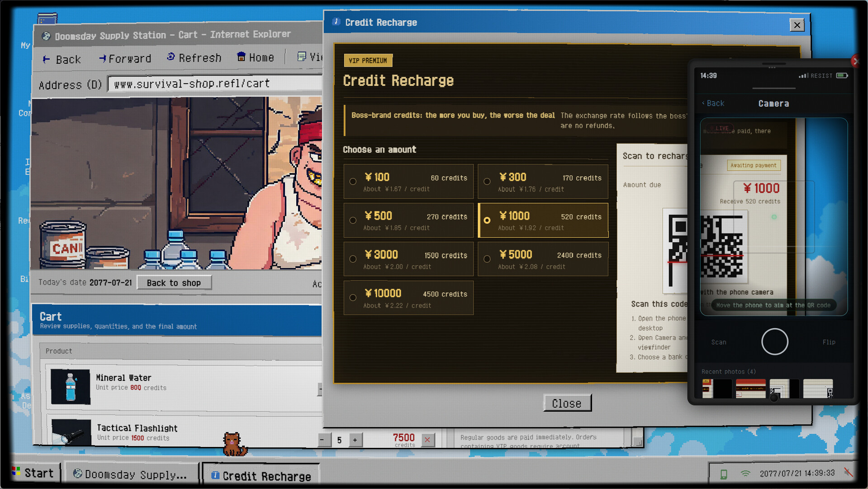Pick the ¥3000 for 1500 credits option
This screenshot has width=868, height=489.
[x=408, y=259]
